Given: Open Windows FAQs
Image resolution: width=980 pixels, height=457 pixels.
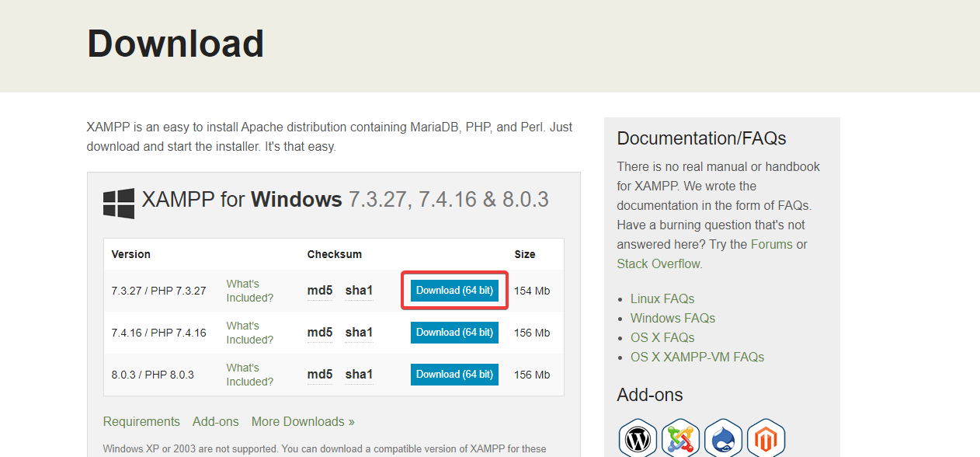Looking at the screenshot, I should point(672,318).
